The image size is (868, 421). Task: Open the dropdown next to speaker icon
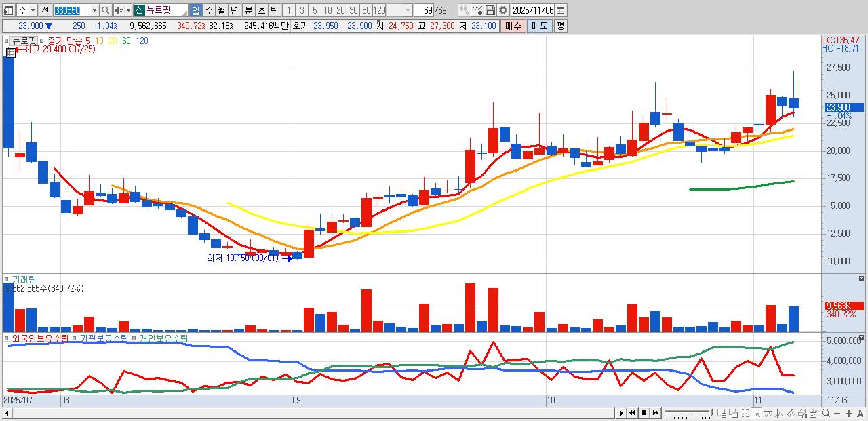(128, 10)
